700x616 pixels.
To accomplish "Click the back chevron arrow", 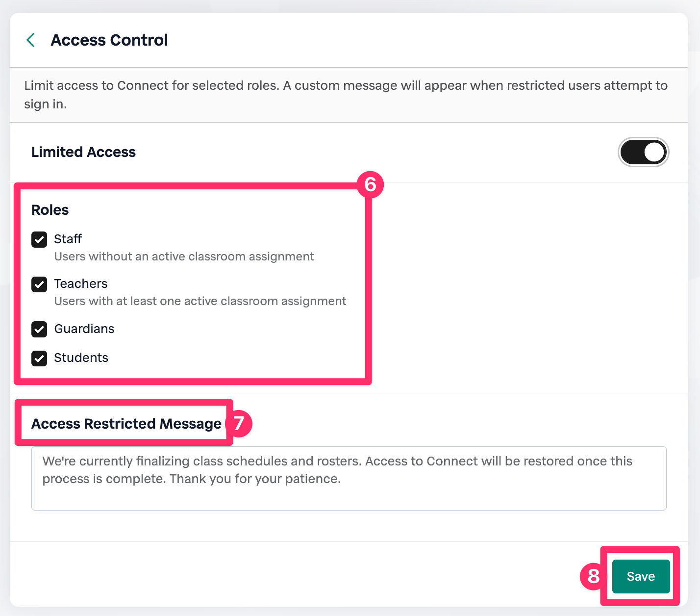I will (x=30, y=40).
